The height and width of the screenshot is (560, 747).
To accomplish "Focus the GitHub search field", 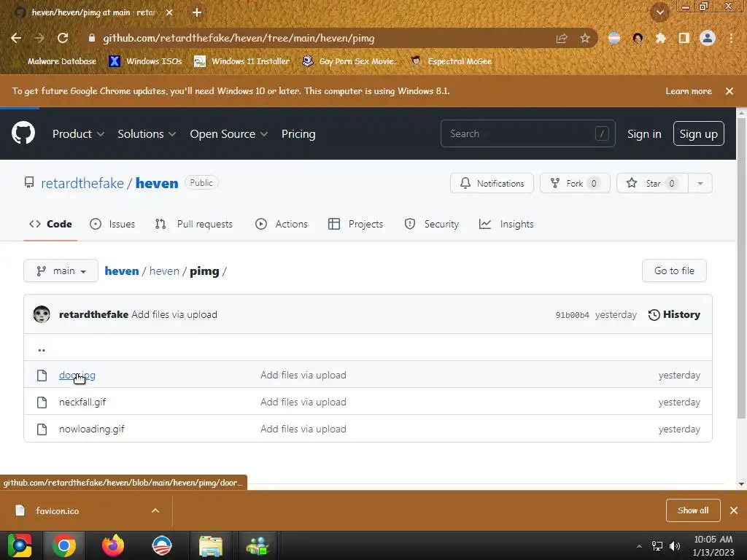I will coord(528,134).
